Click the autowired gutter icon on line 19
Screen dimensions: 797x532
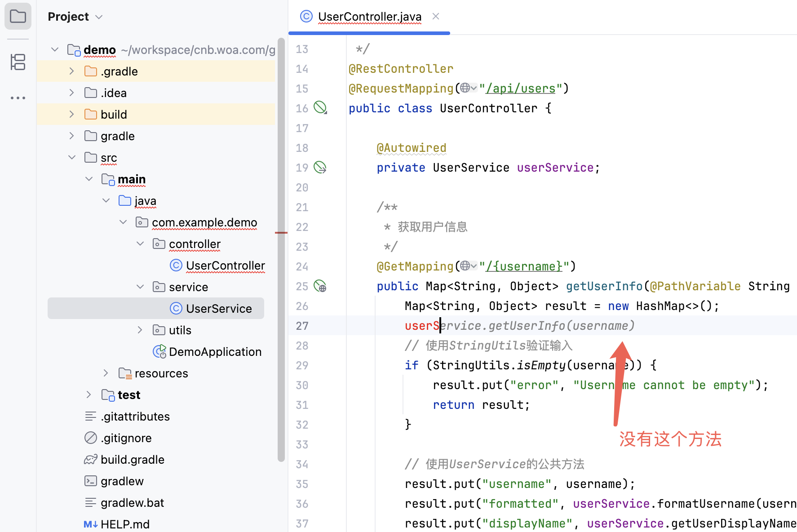(320, 168)
